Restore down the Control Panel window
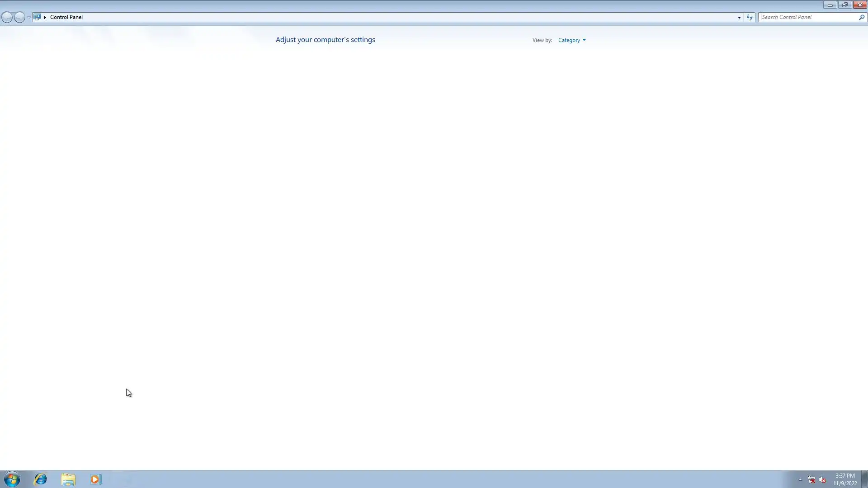The image size is (868, 488). [x=844, y=5]
